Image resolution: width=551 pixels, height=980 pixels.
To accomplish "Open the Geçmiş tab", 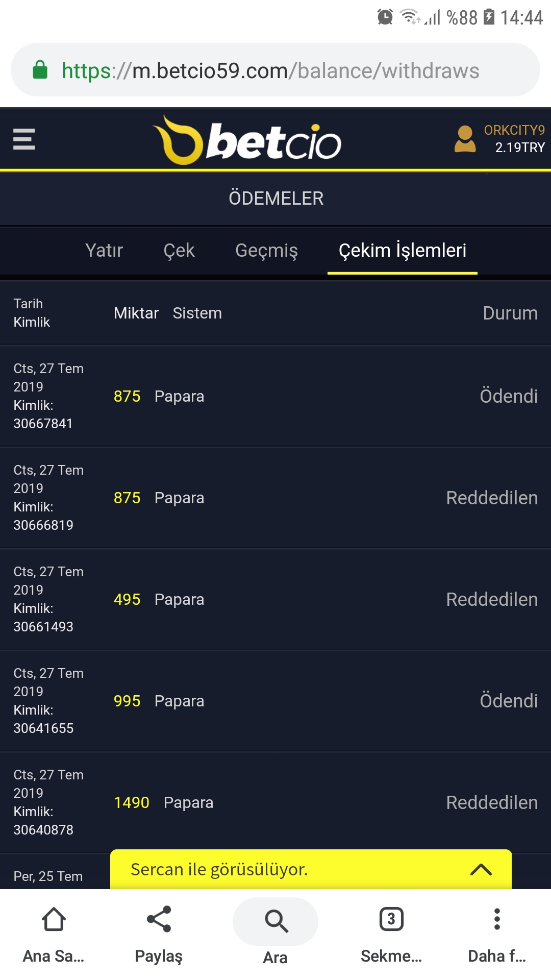I will pyautogui.click(x=266, y=251).
